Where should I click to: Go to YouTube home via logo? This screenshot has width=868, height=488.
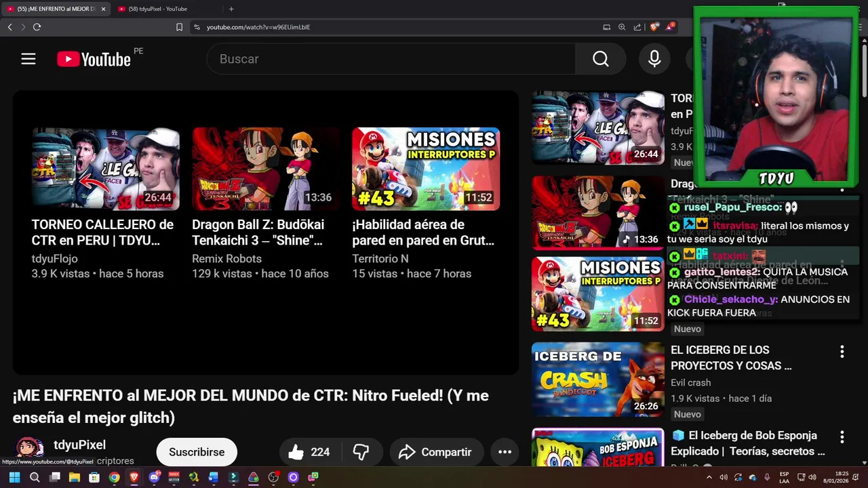[94, 59]
